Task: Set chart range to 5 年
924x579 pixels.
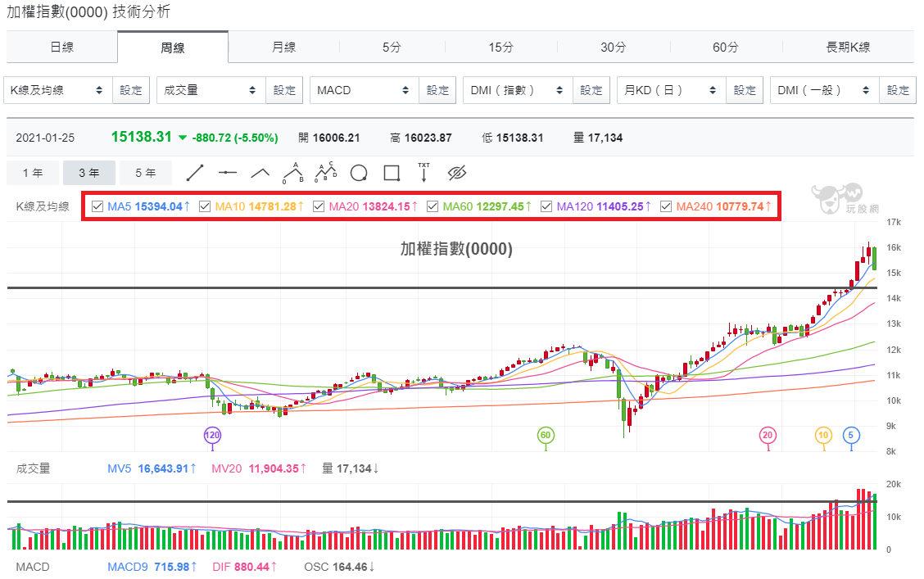Action: 146,173
